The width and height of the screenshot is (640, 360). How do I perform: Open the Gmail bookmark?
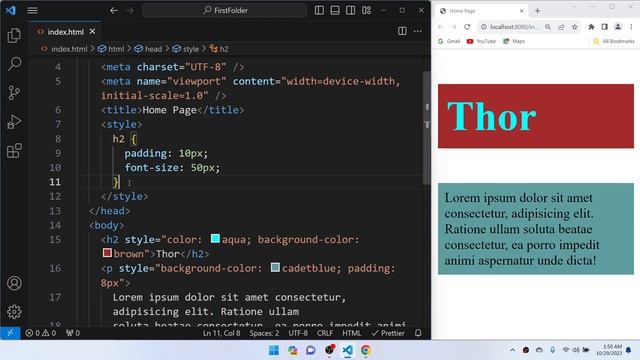449,41
